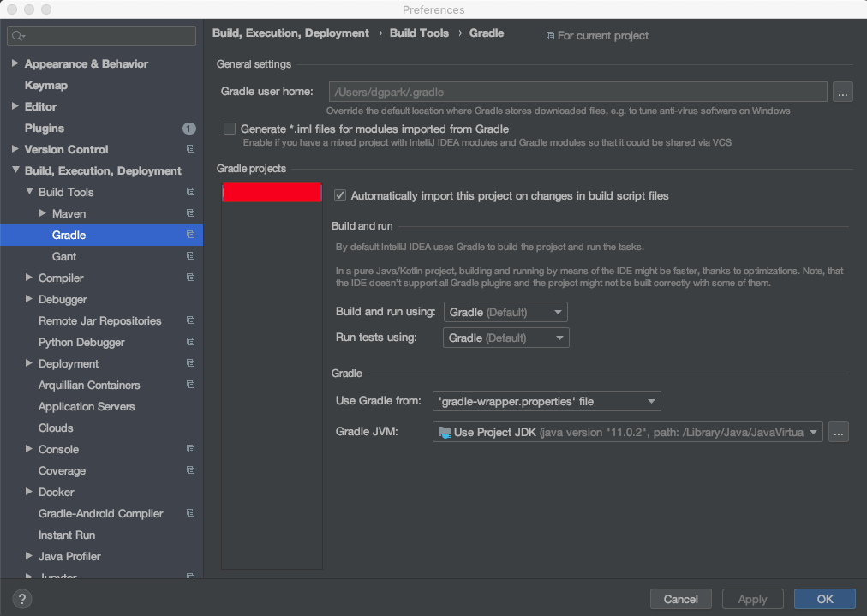Click project-level icon beside Build Tools

191,192
